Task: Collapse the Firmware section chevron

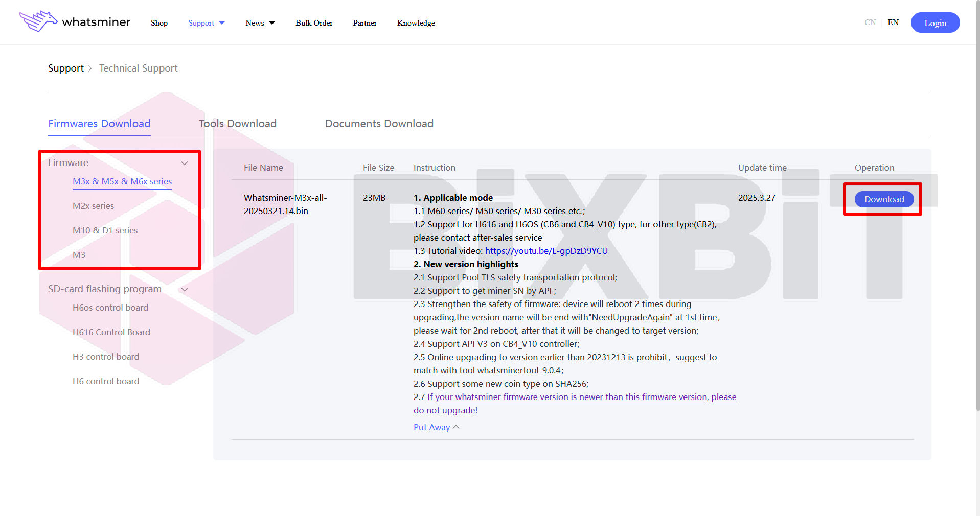Action: [x=185, y=163]
